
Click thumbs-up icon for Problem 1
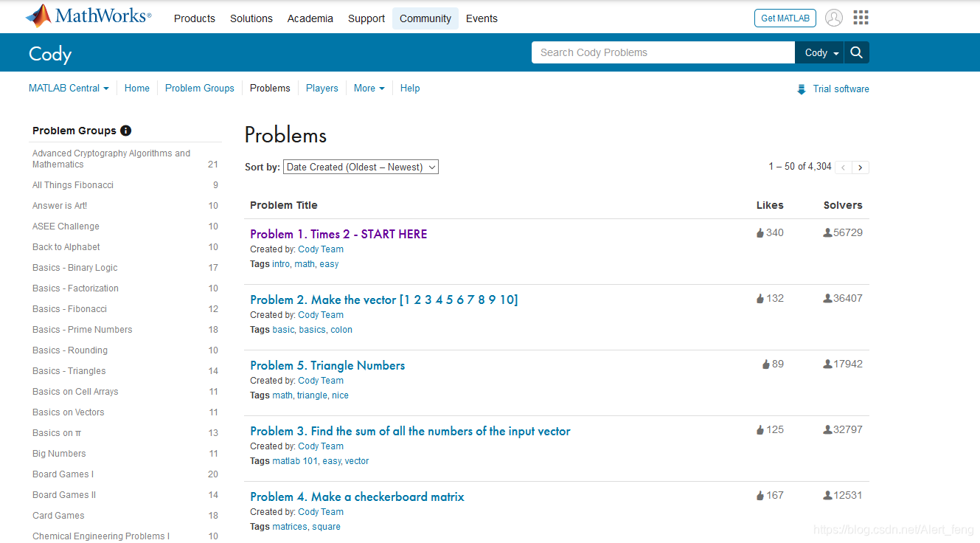pyautogui.click(x=760, y=233)
